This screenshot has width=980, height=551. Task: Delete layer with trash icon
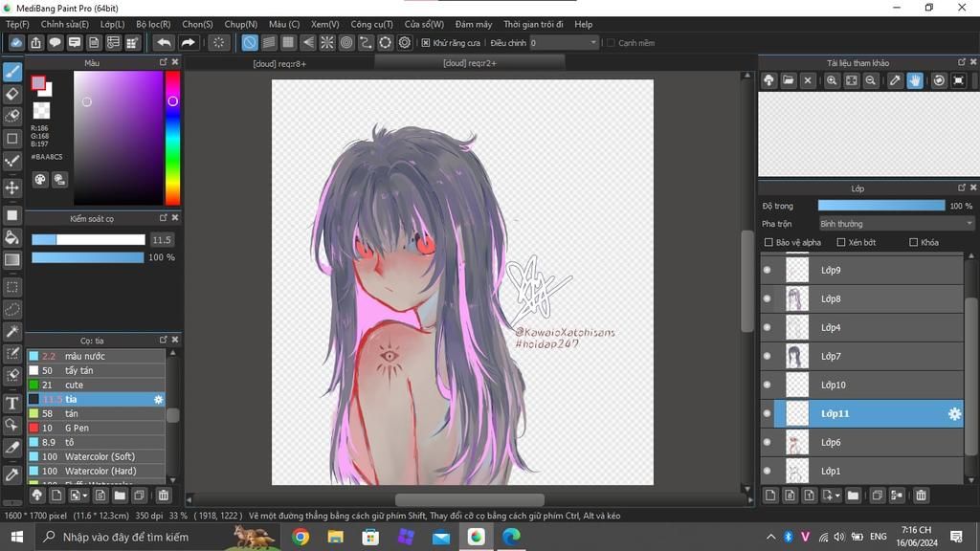tap(921, 496)
